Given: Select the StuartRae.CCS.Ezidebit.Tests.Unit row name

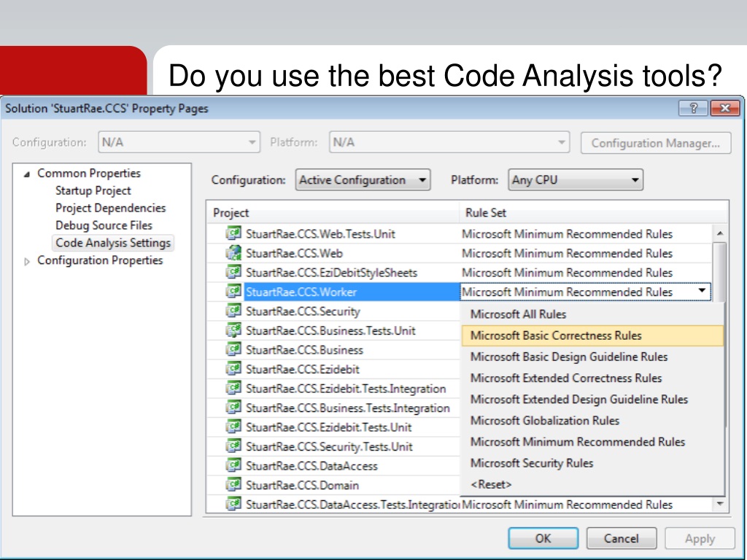Looking at the screenshot, I should click(329, 427).
